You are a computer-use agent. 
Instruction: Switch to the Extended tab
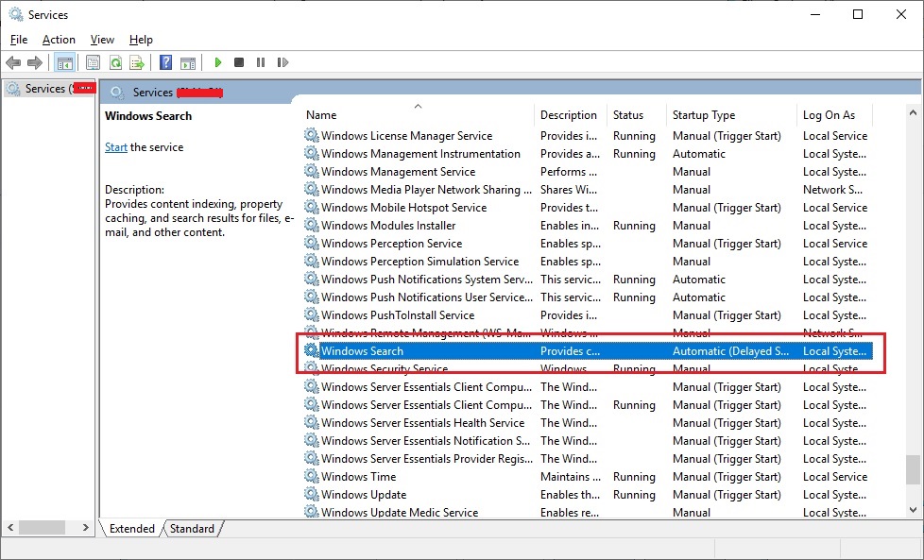click(131, 528)
